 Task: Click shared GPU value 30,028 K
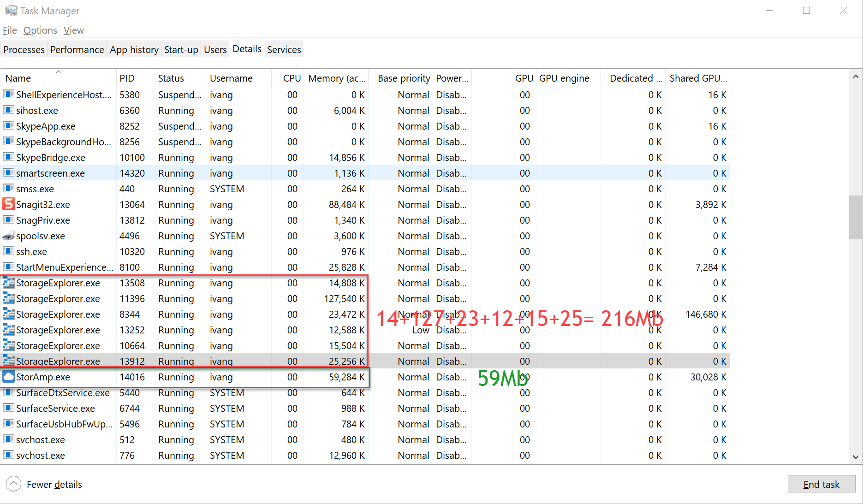pos(708,377)
